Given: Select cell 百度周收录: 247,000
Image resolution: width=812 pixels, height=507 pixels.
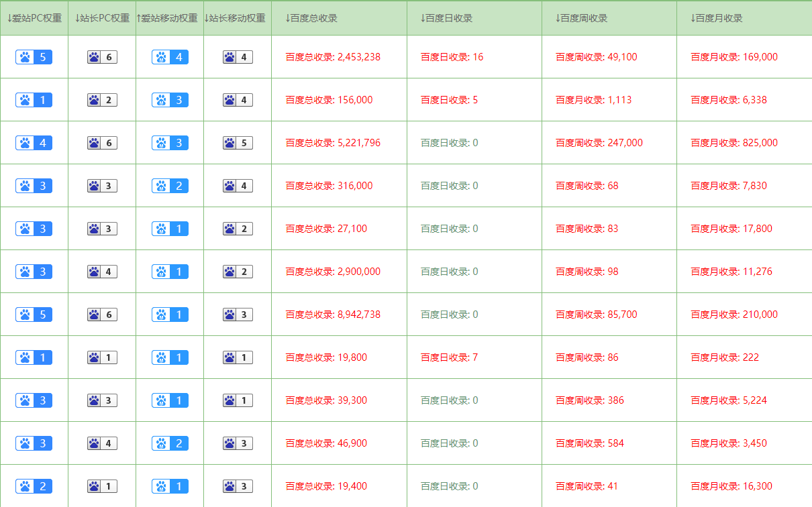Looking at the screenshot, I should point(599,143).
